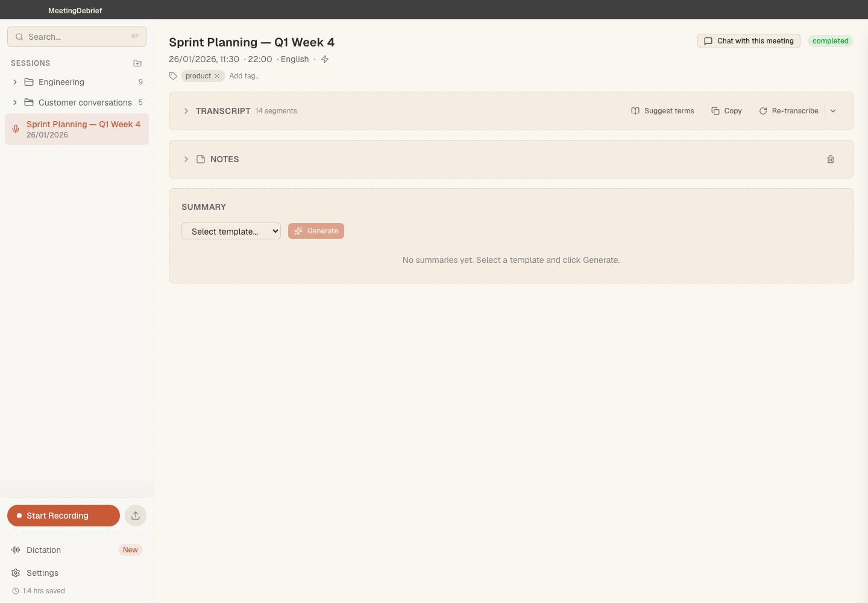This screenshot has width=868, height=603.
Task: Click the 1.4 hrs saved text
Action: (x=44, y=591)
